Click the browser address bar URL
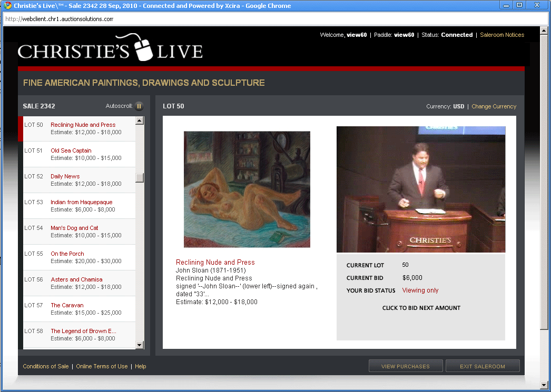551x392 pixels. point(58,19)
